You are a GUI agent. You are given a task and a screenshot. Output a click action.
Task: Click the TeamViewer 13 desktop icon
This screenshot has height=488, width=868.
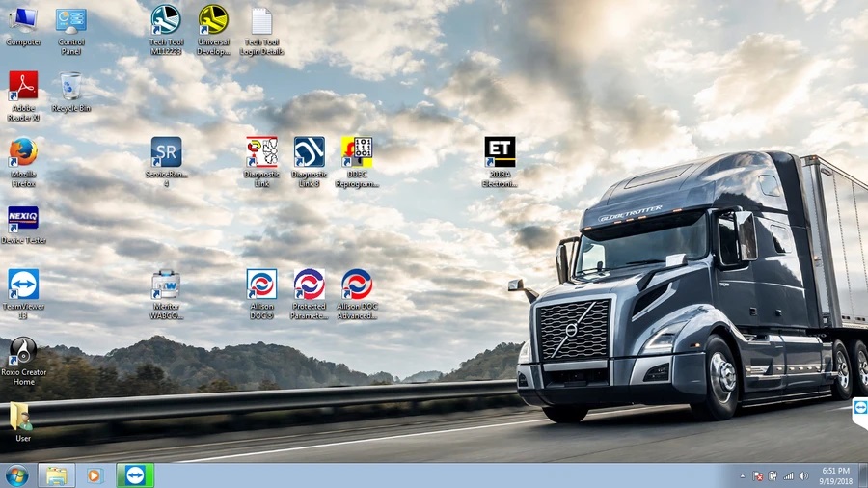pos(23,285)
